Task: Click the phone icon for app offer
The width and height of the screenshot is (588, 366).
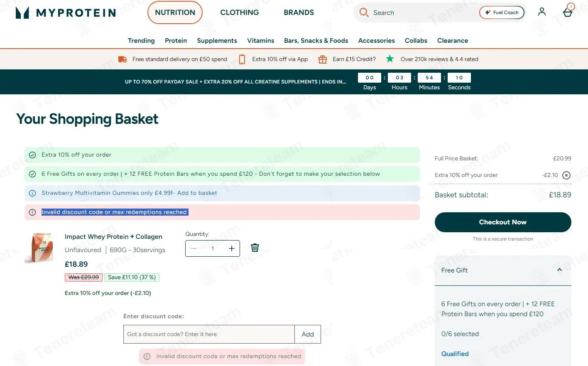Action: [242, 59]
